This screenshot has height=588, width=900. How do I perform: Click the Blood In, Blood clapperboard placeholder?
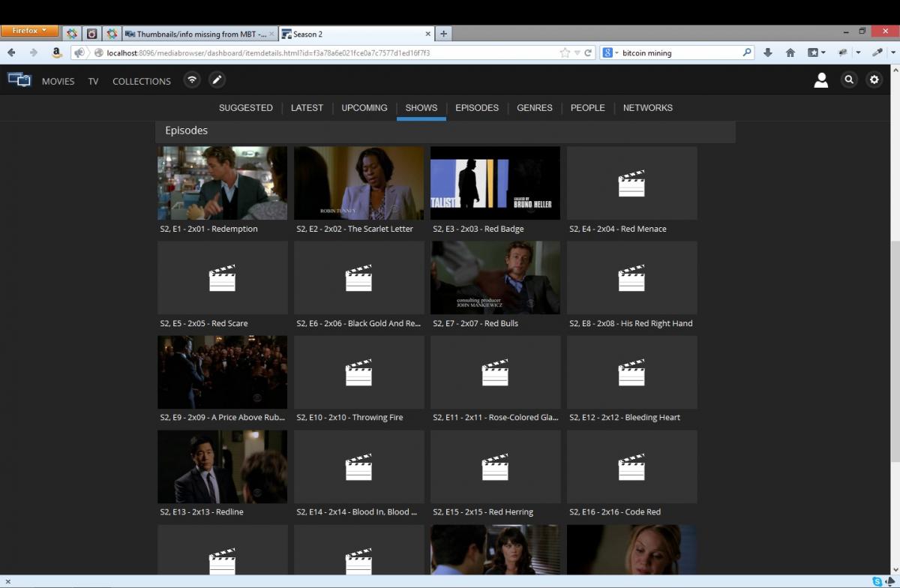[358, 466]
